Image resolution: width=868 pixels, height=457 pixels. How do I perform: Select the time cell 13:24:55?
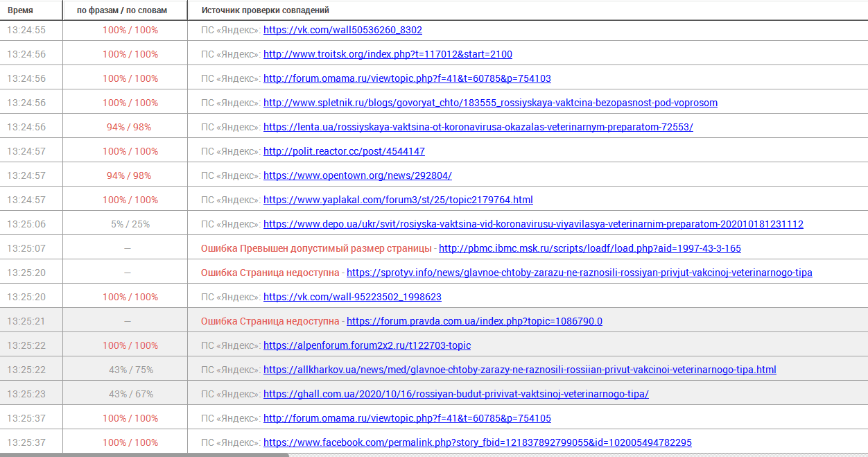[26, 30]
